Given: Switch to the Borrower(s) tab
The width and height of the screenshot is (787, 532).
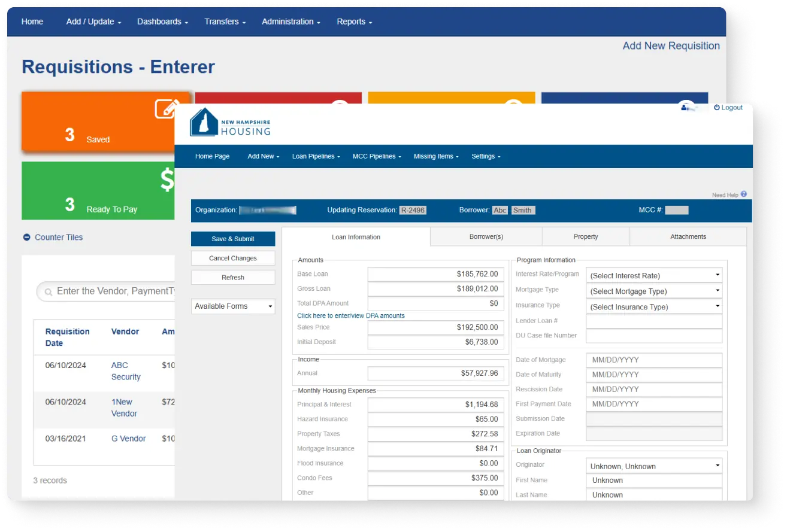Looking at the screenshot, I should 486,236.
